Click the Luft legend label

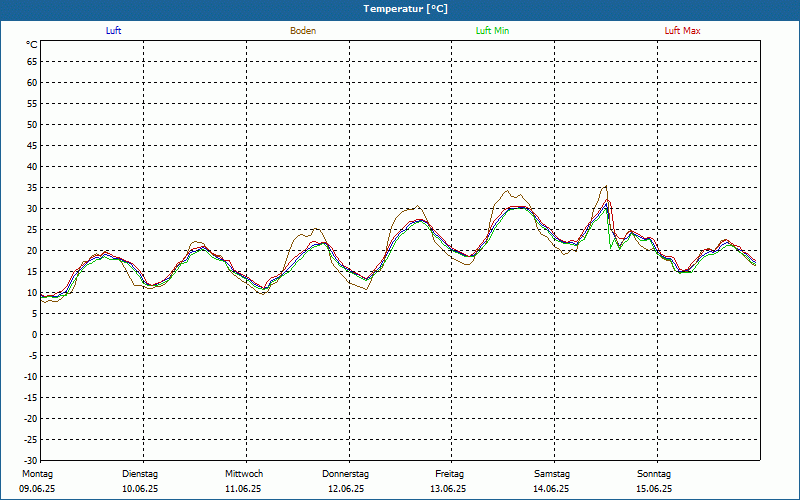pos(113,31)
